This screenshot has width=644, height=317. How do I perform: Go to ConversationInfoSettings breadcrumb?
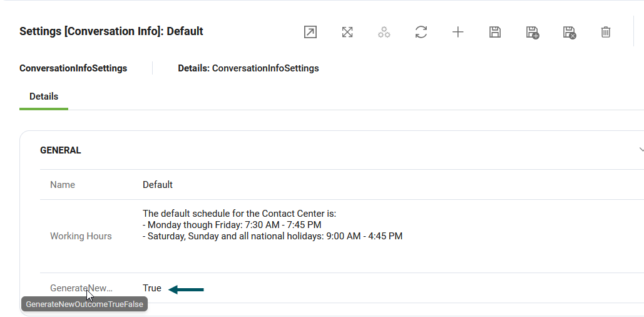[x=73, y=68]
